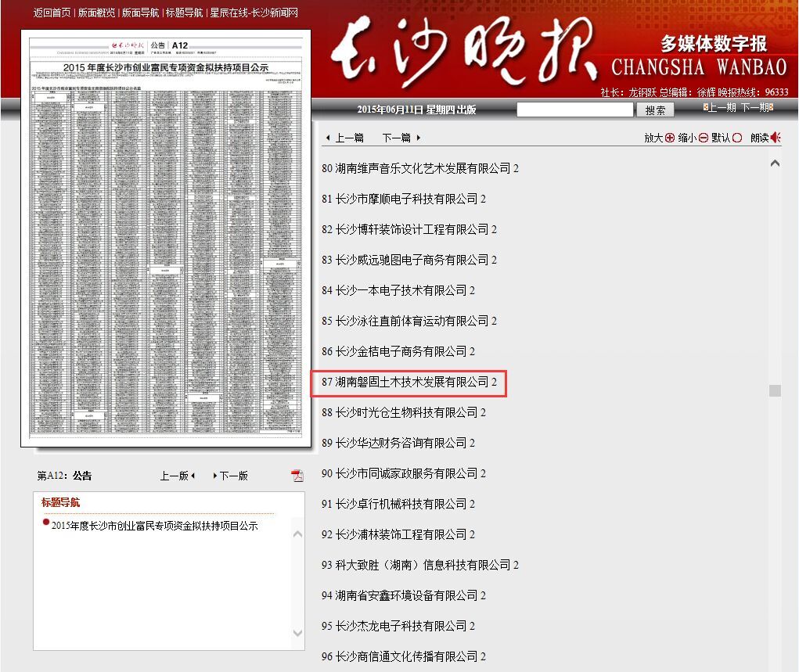Open the PDF download icon
Screen dimensions: 799x672
point(297,476)
